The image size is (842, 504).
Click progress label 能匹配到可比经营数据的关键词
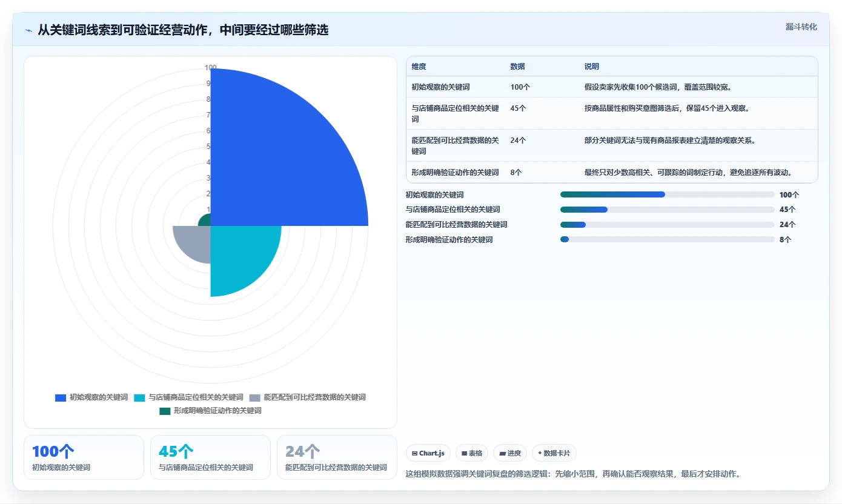click(456, 225)
